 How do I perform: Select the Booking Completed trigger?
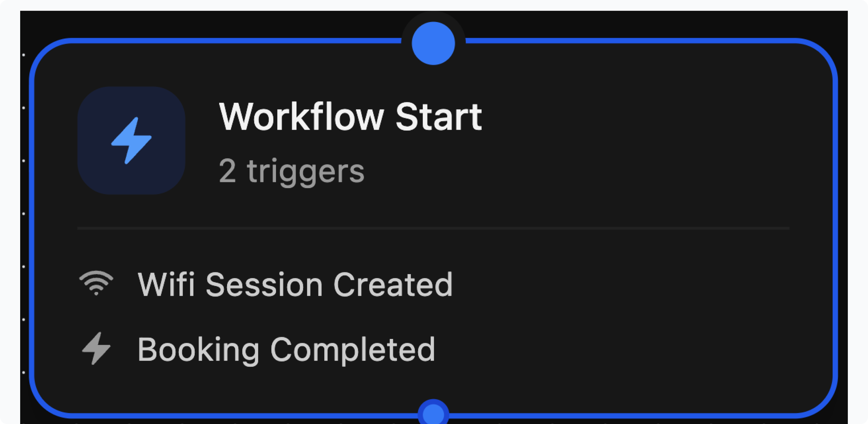(x=286, y=349)
